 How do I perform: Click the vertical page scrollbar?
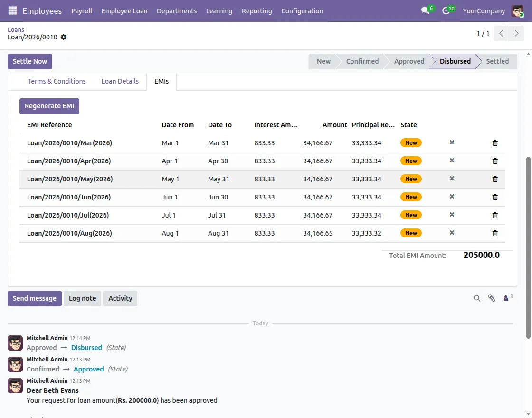[x=529, y=247]
